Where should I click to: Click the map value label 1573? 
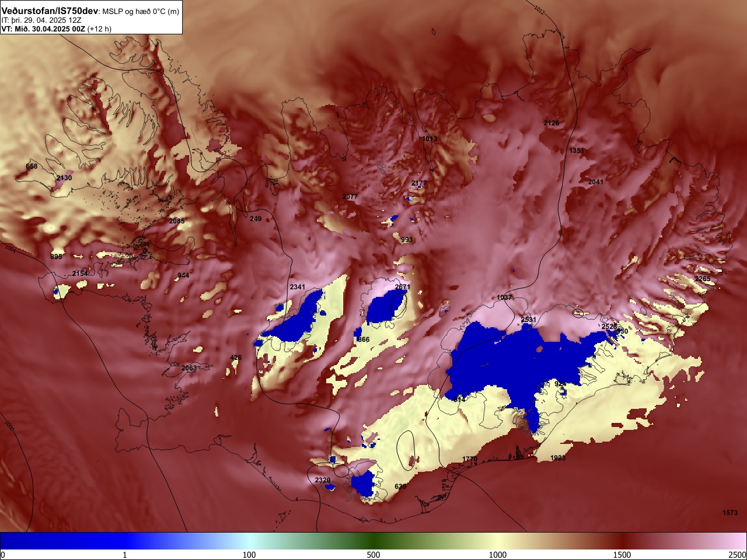click(x=730, y=513)
